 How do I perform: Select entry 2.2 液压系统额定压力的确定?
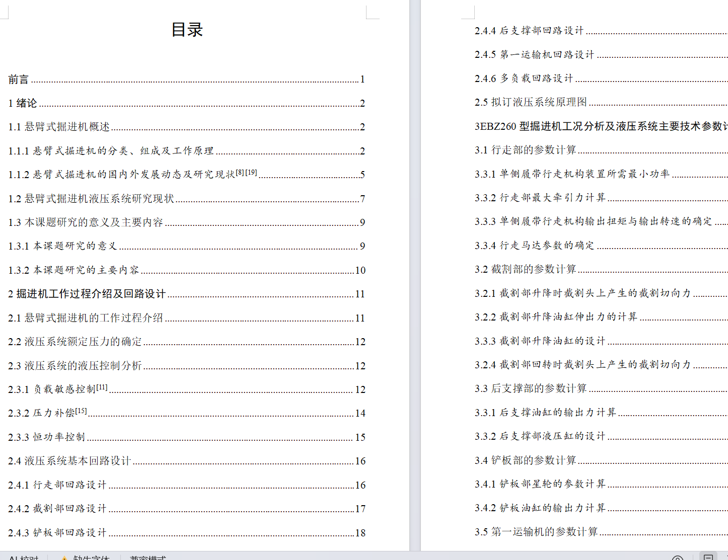[186, 342]
